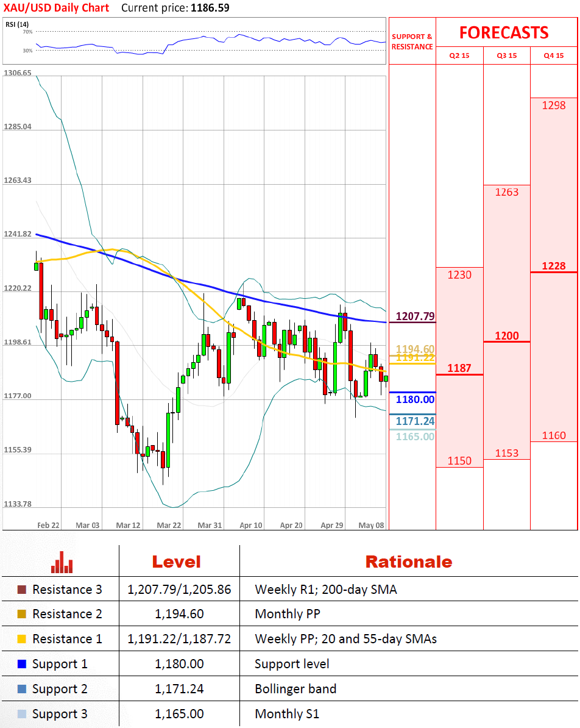Click the level 1,207.79/1,205.86 cell
This screenshot has width=580, height=728.
coord(179,590)
